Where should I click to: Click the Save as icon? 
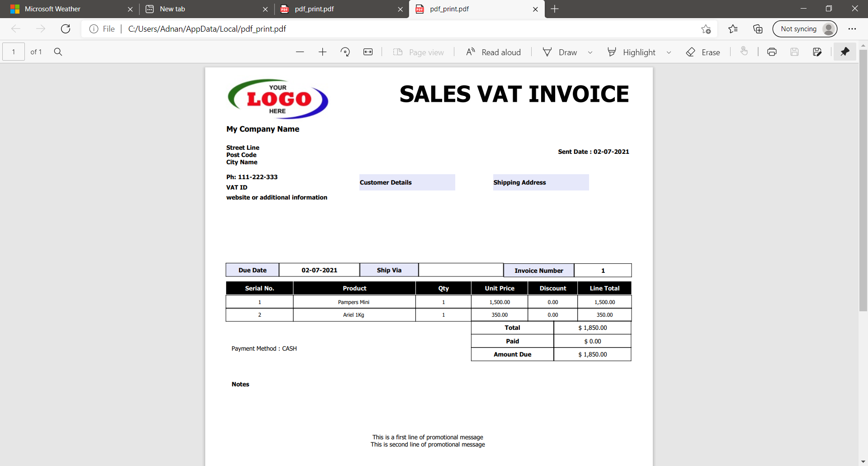817,52
